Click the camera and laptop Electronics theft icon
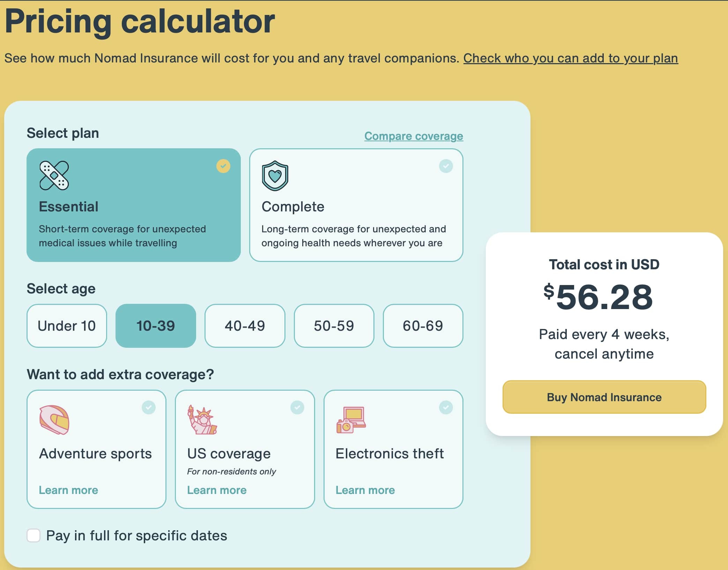Screen dimensions: 728x570 (x=350, y=420)
